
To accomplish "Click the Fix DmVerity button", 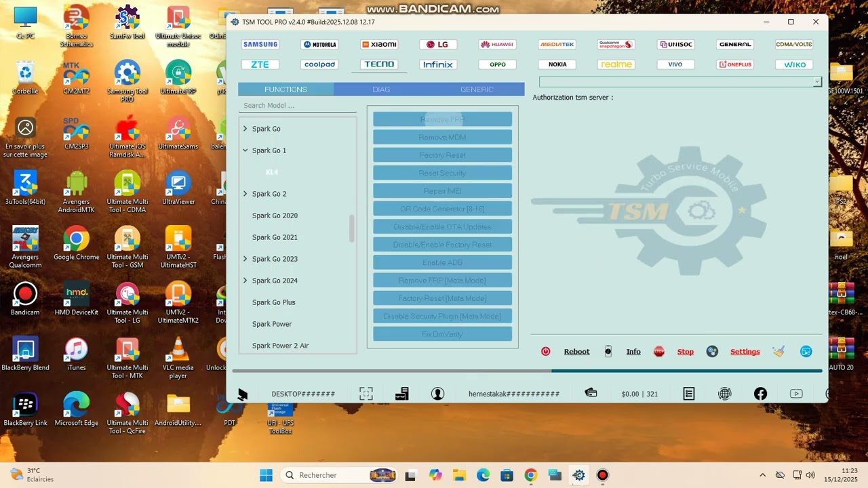I will 442,334.
